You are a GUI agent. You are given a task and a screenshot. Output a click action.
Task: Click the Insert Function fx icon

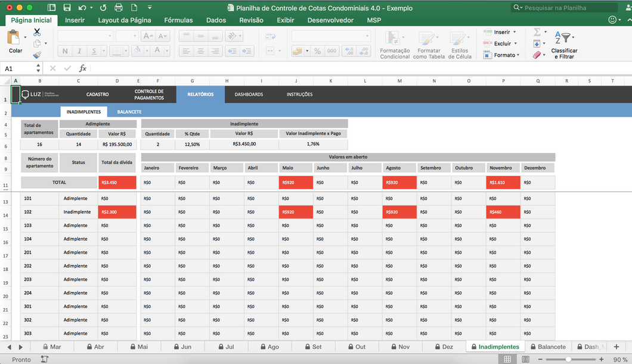(83, 69)
